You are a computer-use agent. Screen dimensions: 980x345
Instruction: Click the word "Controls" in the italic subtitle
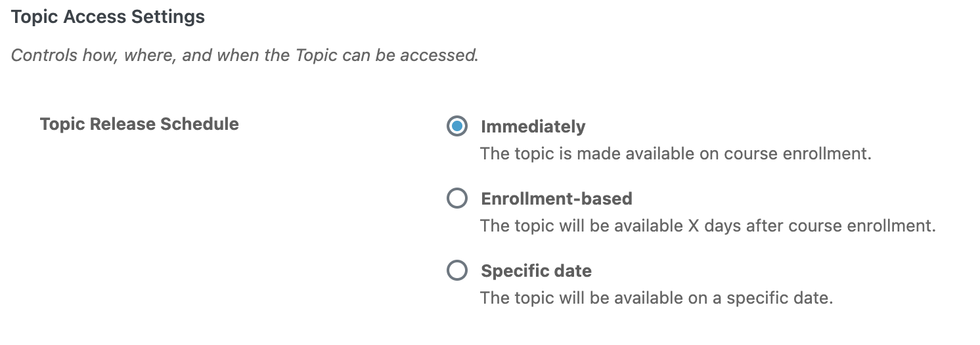44,55
